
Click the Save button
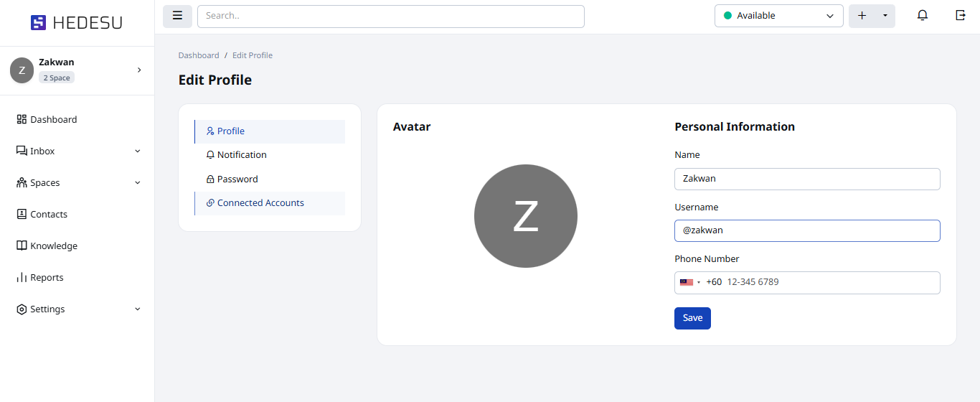pyautogui.click(x=692, y=318)
